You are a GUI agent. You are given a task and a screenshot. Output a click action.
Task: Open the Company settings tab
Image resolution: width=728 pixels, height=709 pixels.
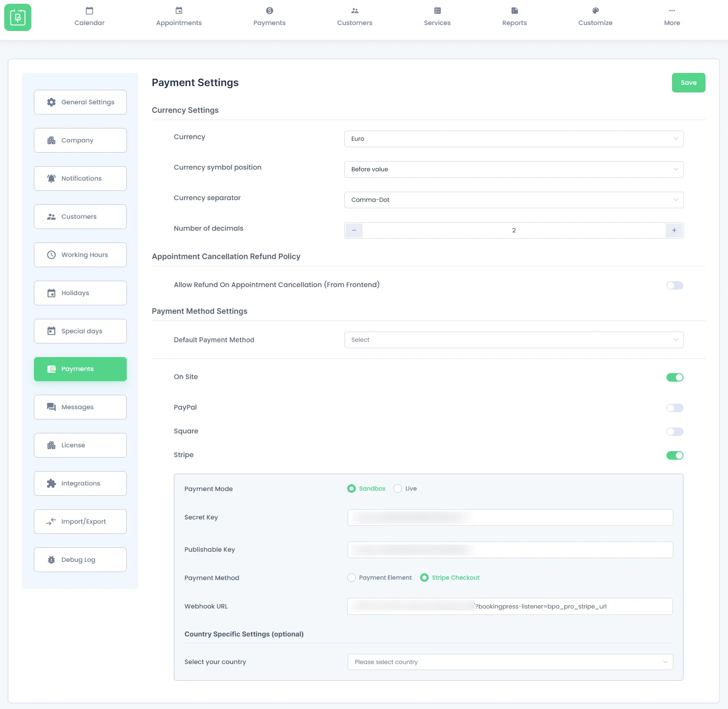click(80, 140)
